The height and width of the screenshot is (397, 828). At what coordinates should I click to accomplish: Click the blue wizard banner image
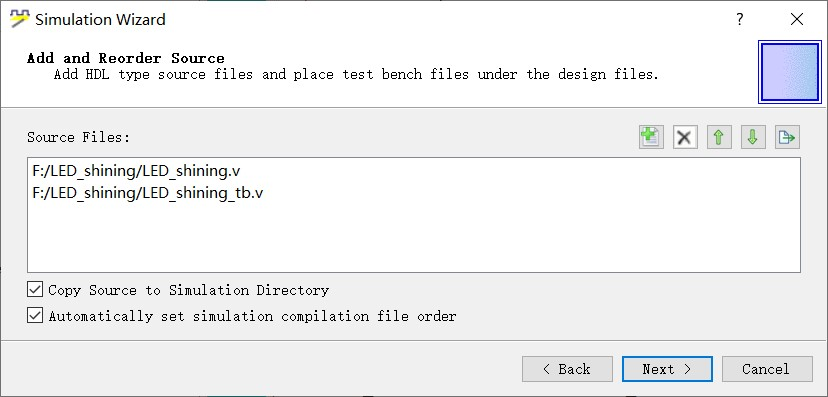click(x=790, y=72)
